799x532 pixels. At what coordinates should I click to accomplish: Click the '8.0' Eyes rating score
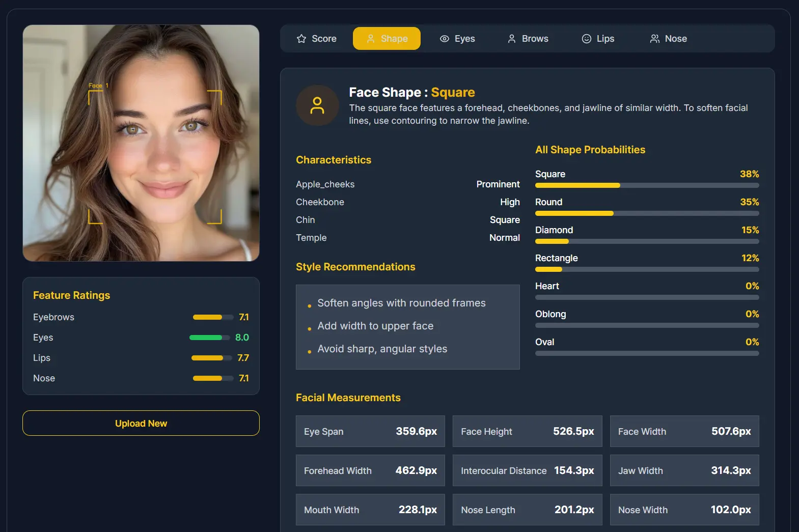[x=242, y=338]
